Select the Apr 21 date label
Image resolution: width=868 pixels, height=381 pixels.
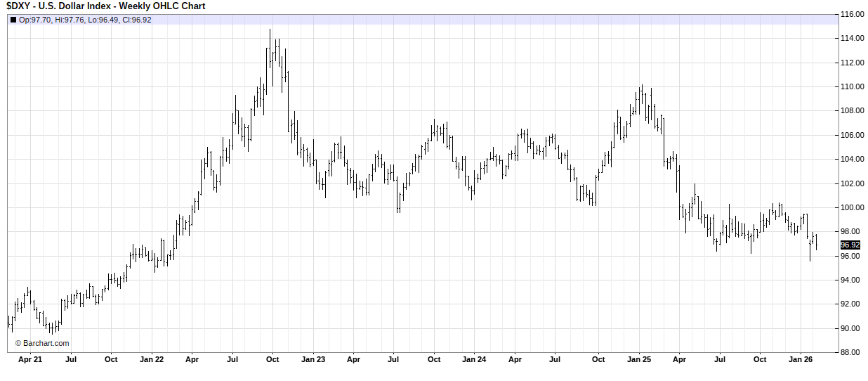(x=29, y=359)
